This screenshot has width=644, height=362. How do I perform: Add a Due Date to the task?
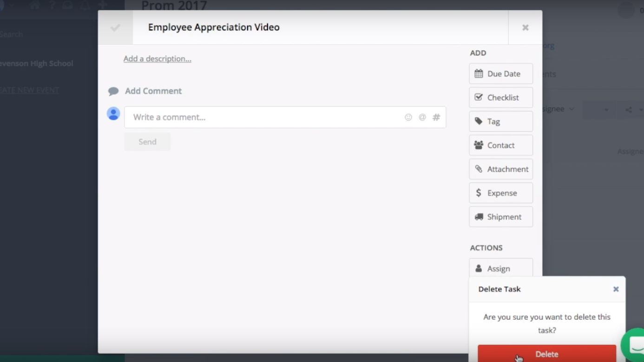pyautogui.click(x=500, y=74)
